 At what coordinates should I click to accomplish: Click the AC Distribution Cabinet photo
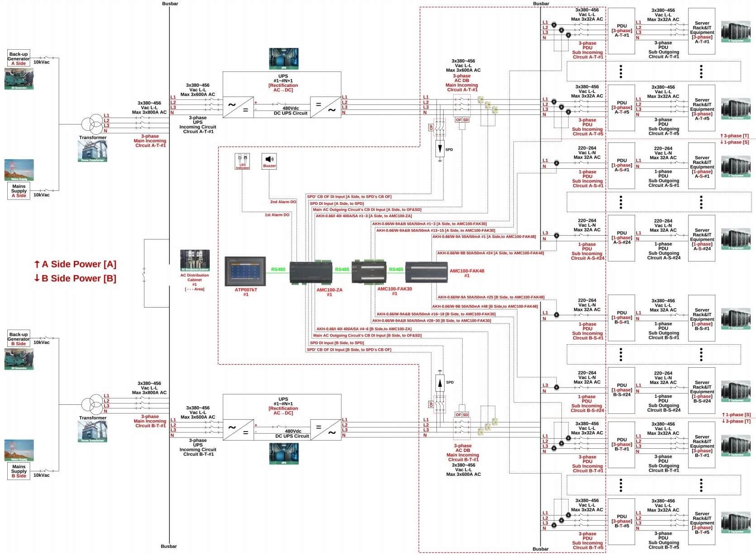(195, 261)
